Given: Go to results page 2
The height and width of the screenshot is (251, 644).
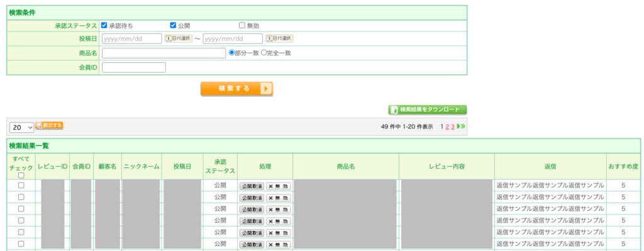Looking at the screenshot, I should 447,126.
